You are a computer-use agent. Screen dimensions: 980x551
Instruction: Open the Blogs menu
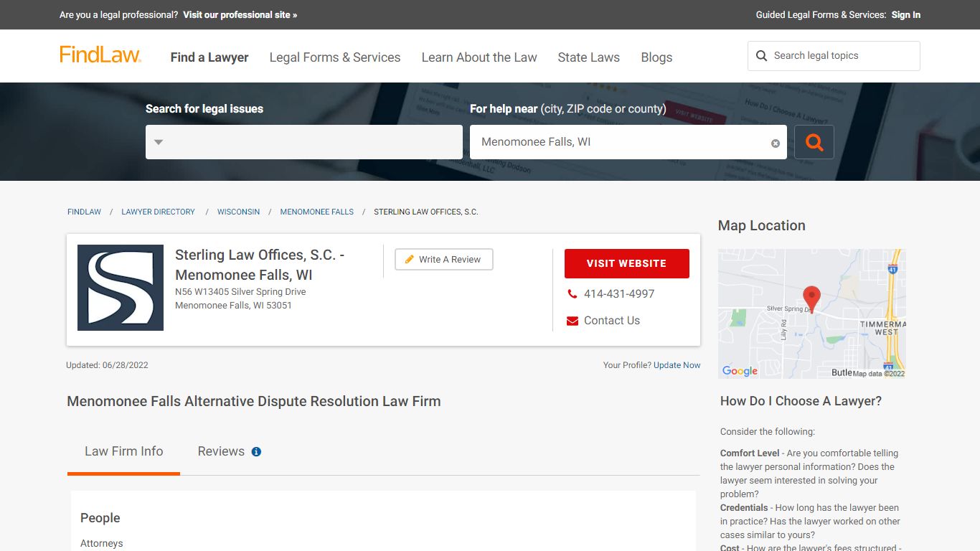tap(656, 57)
